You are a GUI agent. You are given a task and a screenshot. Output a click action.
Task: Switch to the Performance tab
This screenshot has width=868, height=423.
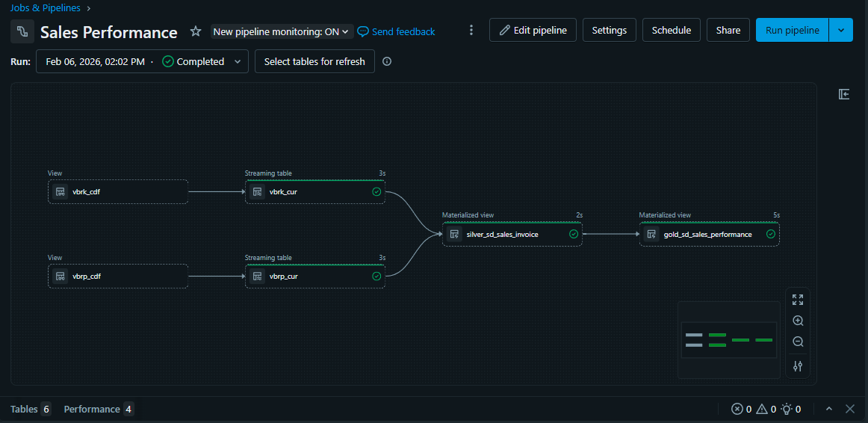pyautogui.click(x=98, y=409)
